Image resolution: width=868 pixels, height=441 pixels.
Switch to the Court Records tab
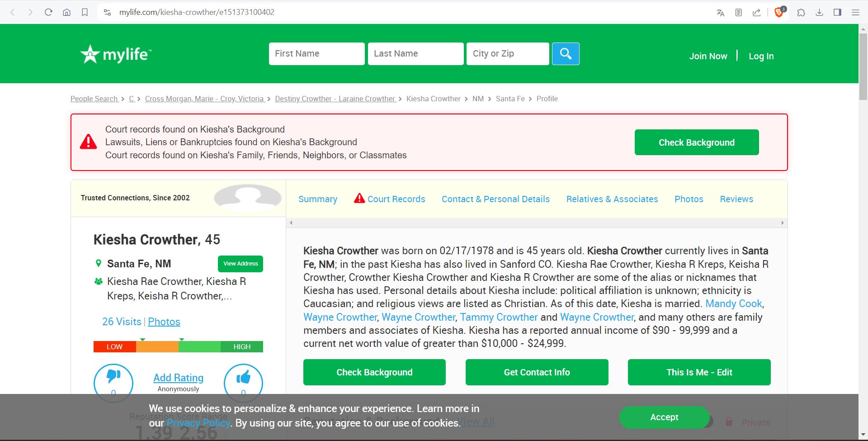tap(390, 199)
